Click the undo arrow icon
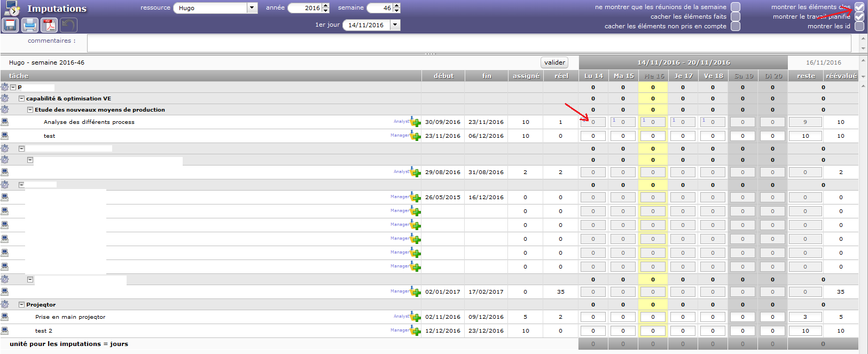 tap(69, 25)
